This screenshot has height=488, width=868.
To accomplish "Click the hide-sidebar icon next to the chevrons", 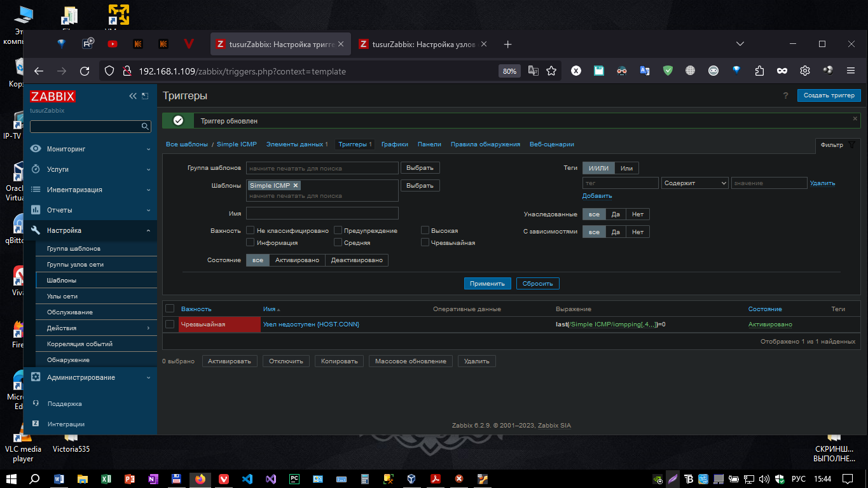I will coord(145,96).
